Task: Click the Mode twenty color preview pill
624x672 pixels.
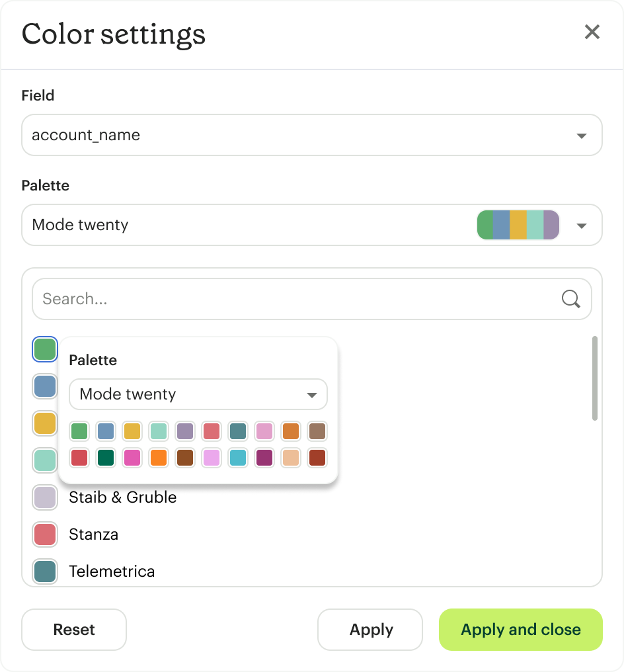Action: (518, 225)
